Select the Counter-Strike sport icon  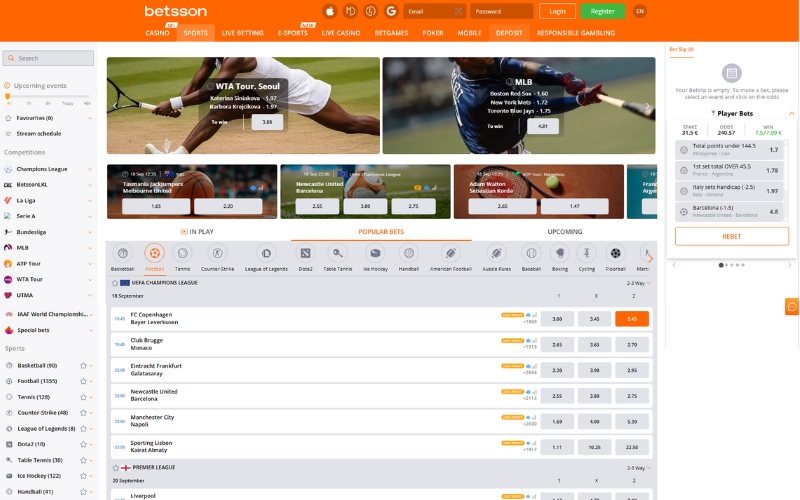pos(217,253)
